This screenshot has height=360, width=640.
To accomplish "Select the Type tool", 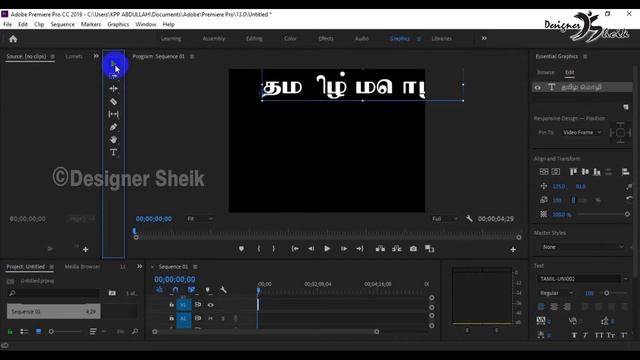I will [x=113, y=153].
